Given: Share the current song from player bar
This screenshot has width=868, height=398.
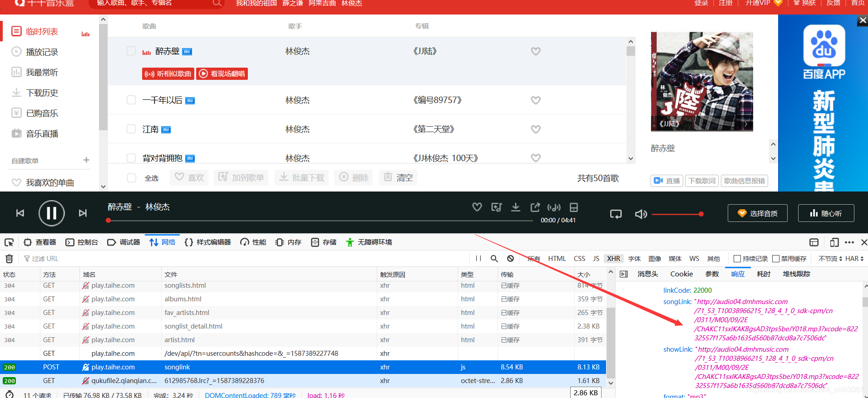Looking at the screenshot, I should pos(535,207).
